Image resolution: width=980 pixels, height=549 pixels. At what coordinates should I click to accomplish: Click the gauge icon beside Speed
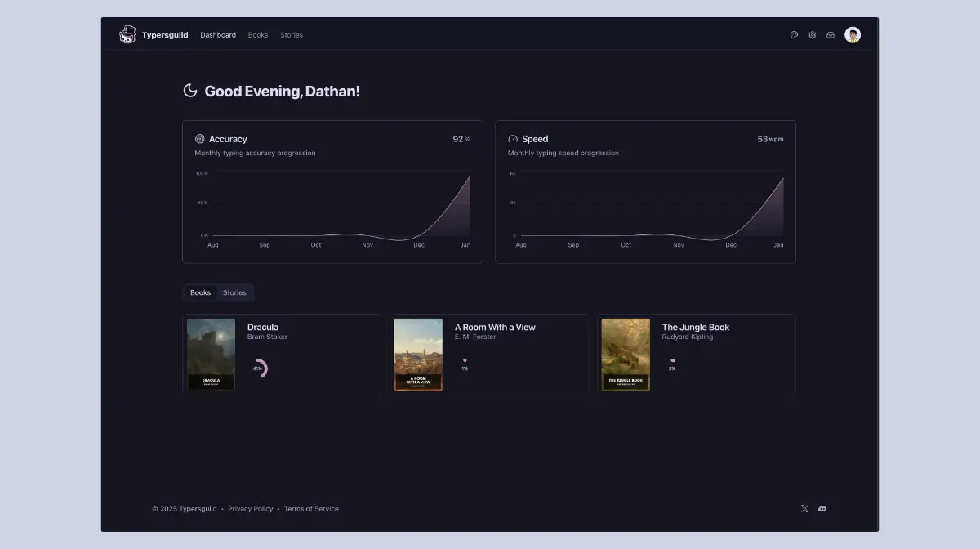(512, 139)
